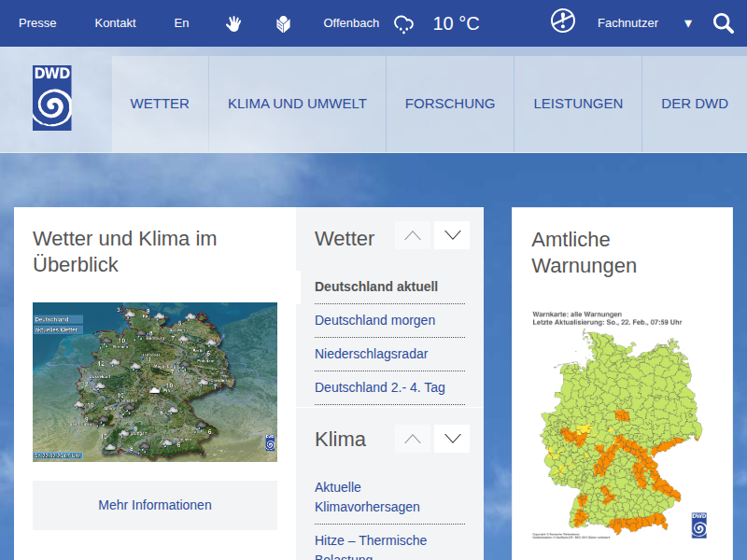This screenshot has height=560, width=747.
Task: Click the Germany weather map thumbnail
Action: pyautogui.click(x=155, y=382)
